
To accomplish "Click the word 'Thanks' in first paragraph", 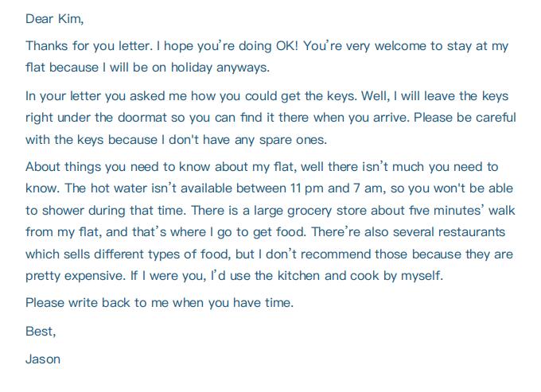I will pyautogui.click(x=47, y=46).
